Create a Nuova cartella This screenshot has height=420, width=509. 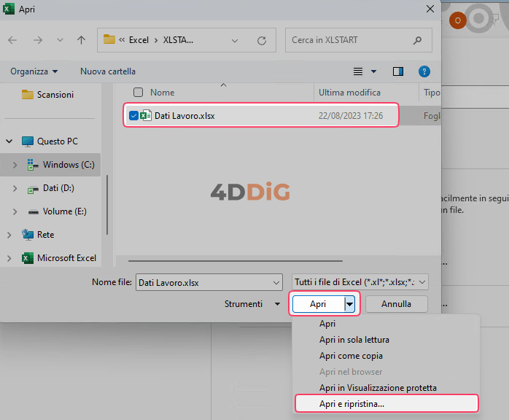pos(108,71)
